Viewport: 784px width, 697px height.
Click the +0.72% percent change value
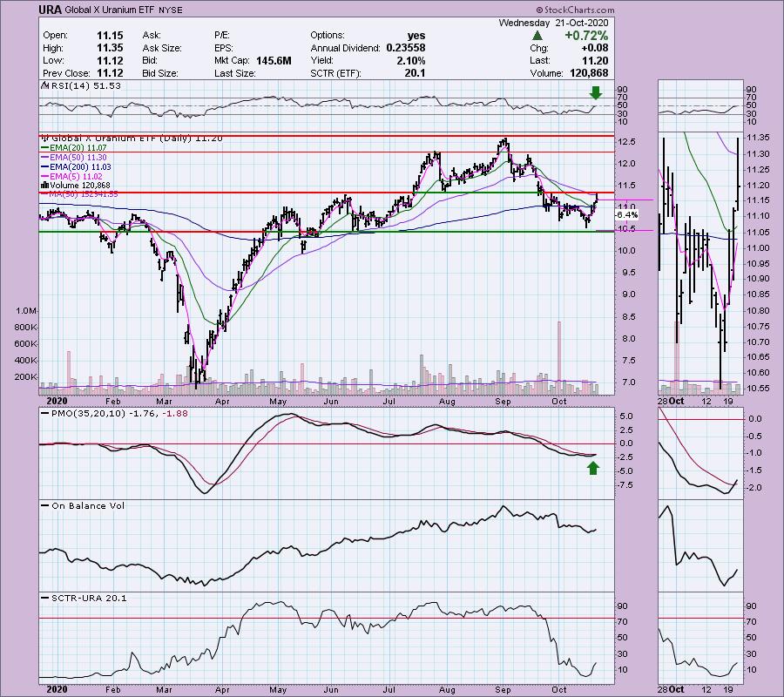(586, 36)
